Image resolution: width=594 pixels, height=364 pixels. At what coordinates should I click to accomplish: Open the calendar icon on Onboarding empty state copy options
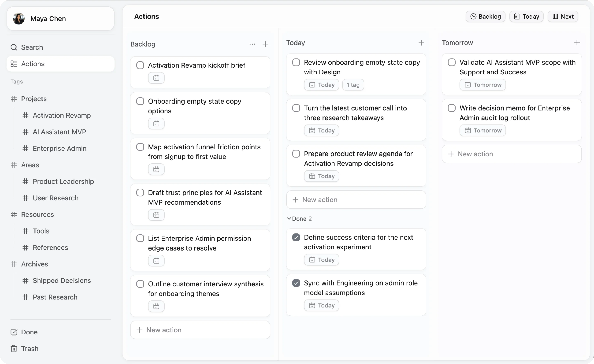(x=156, y=124)
